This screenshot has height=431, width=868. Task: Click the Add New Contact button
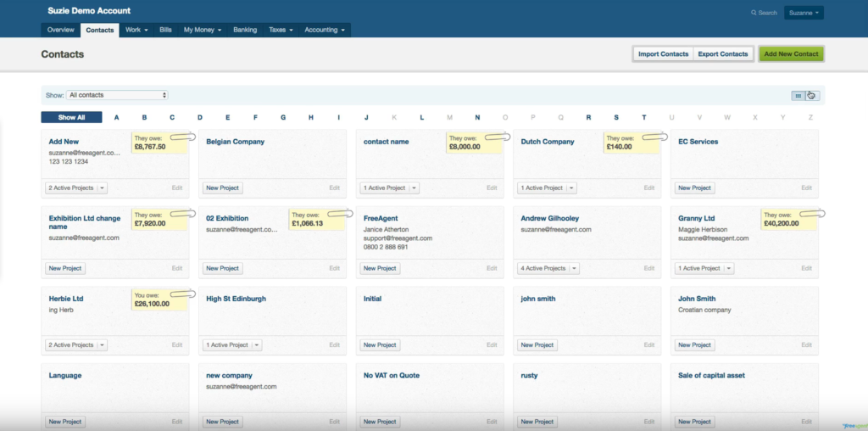[x=791, y=54]
